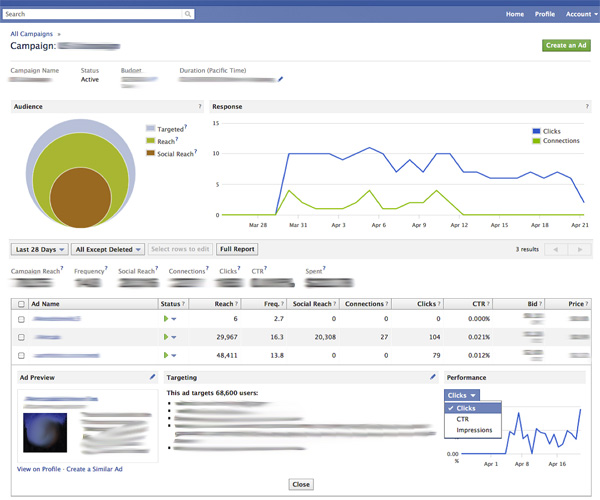Click the Create an Ad button
This screenshot has width=600, height=500.
(566, 45)
